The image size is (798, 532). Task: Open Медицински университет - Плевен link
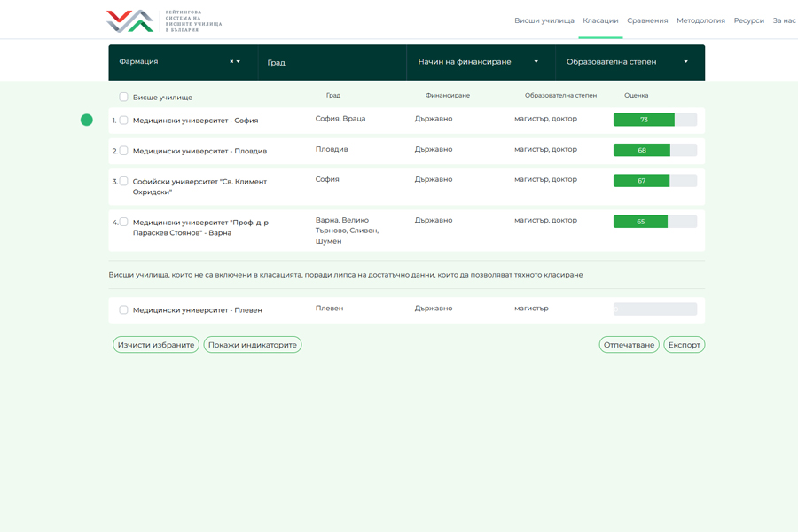[x=198, y=310]
